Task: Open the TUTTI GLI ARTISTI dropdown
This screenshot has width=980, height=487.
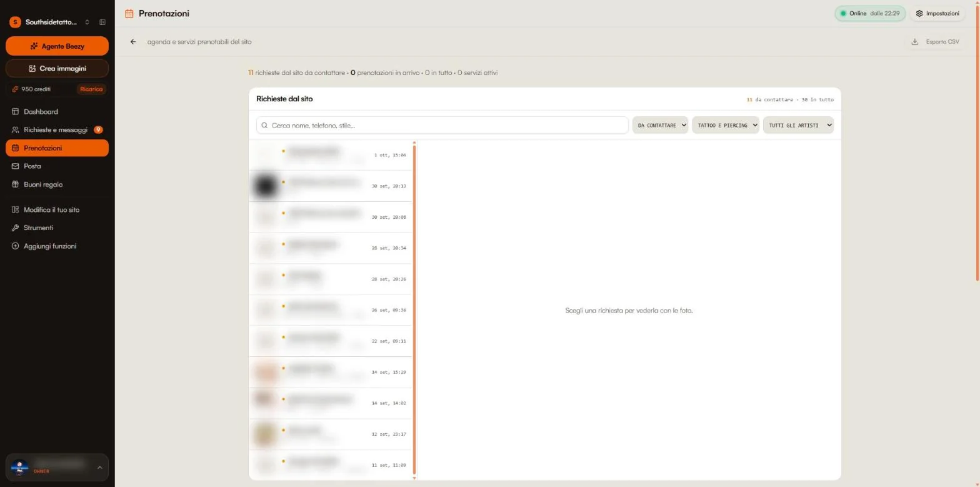Action: (798, 125)
